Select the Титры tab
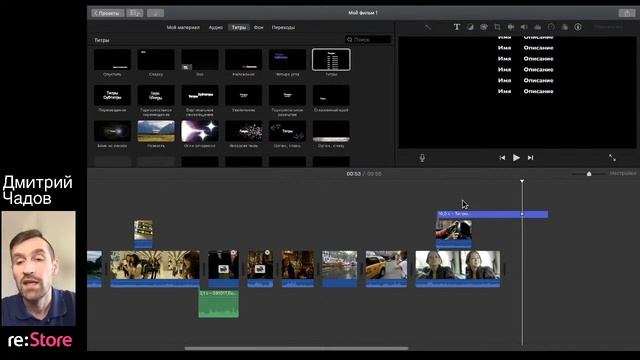640x360 pixels. (x=239, y=27)
